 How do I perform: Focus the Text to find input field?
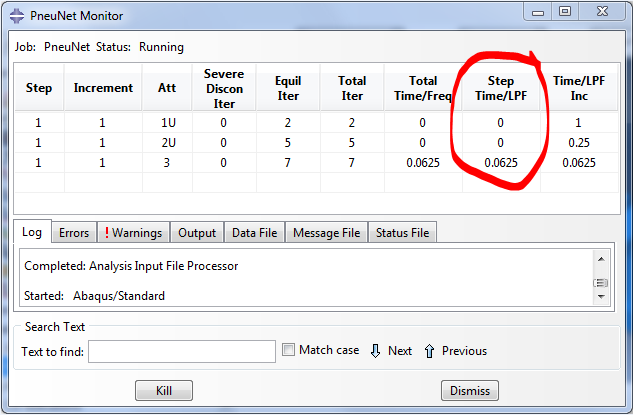pyautogui.click(x=182, y=351)
